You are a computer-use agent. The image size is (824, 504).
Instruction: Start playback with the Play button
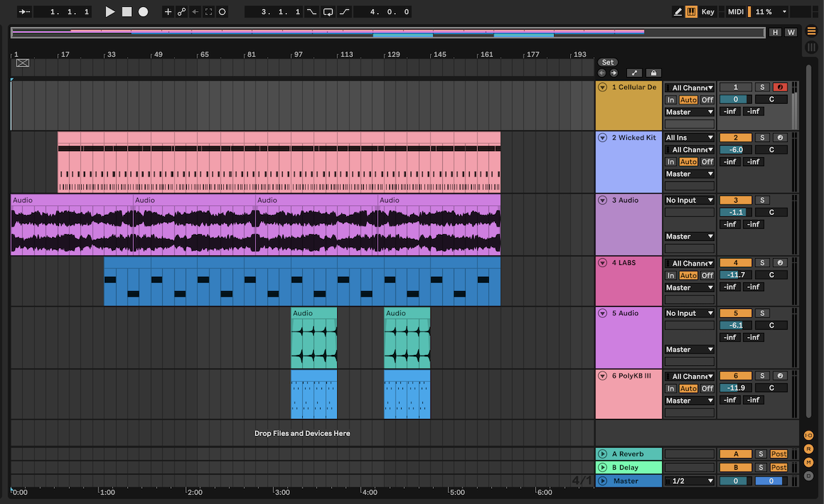(x=110, y=12)
